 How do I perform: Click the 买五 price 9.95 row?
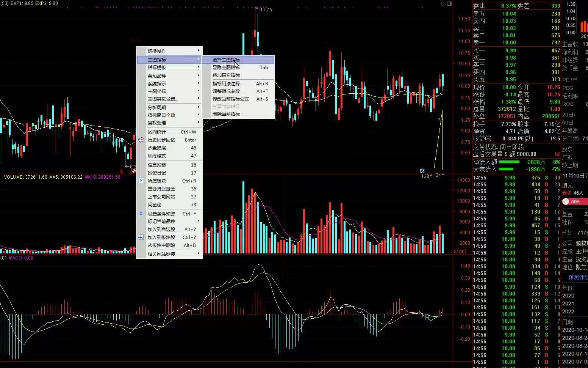point(516,80)
